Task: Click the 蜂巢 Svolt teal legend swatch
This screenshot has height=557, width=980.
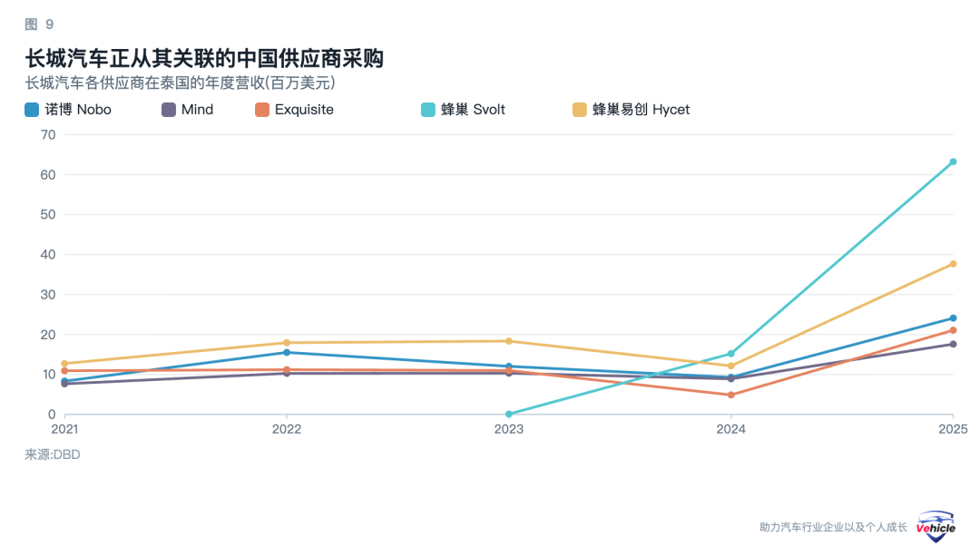Action: [x=428, y=110]
